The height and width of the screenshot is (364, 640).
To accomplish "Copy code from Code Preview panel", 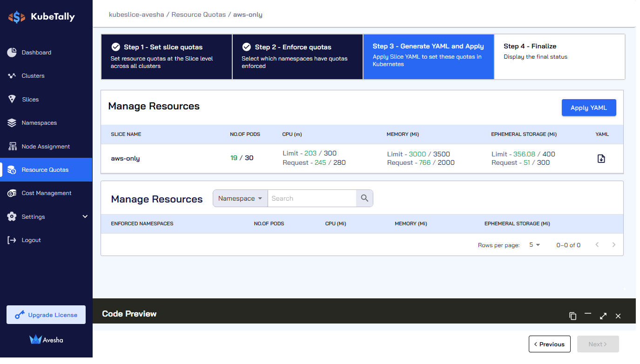I will [x=573, y=316].
